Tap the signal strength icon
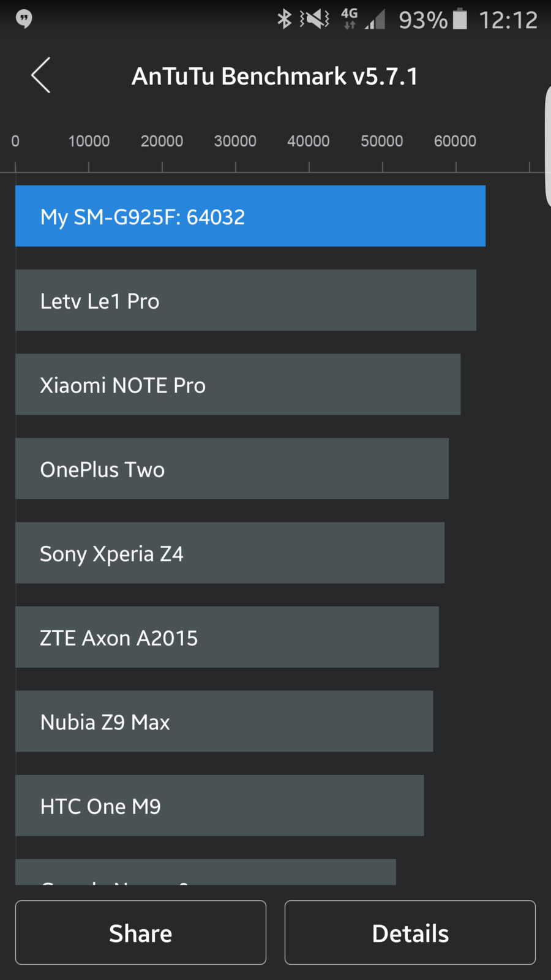 coord(375,20)
